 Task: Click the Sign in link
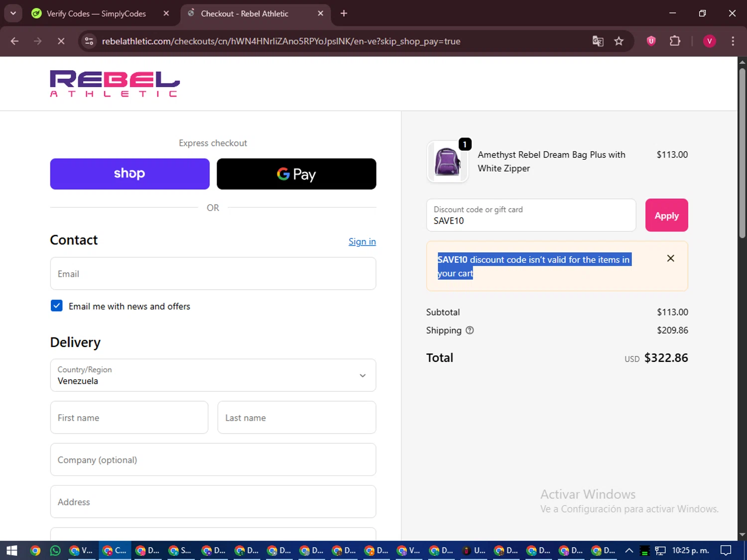362,241
